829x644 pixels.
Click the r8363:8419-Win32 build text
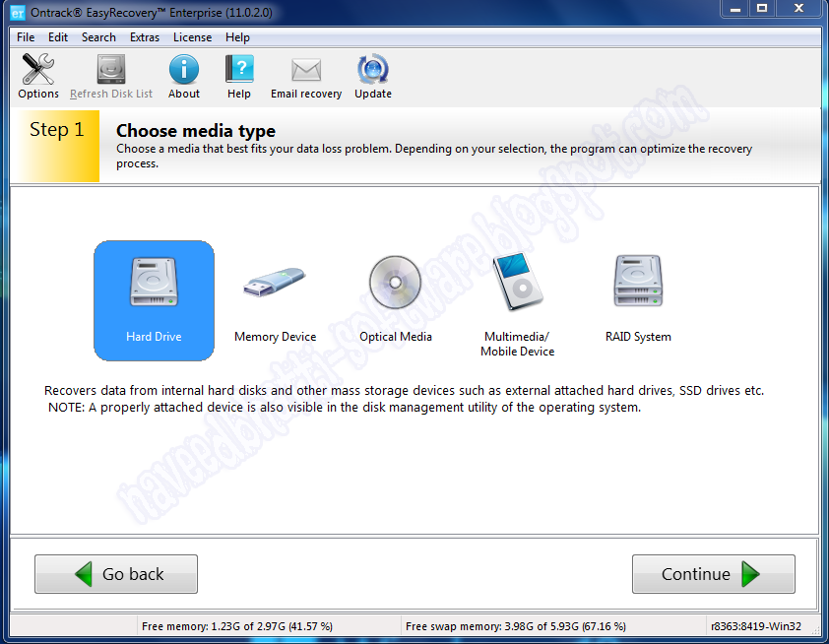point(756,626)
